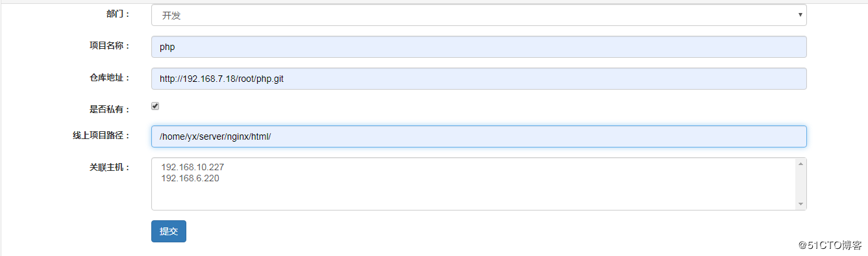The image size is (868, 256).
Task: Click the 是否私有 label text
Action: click(109, 109)
